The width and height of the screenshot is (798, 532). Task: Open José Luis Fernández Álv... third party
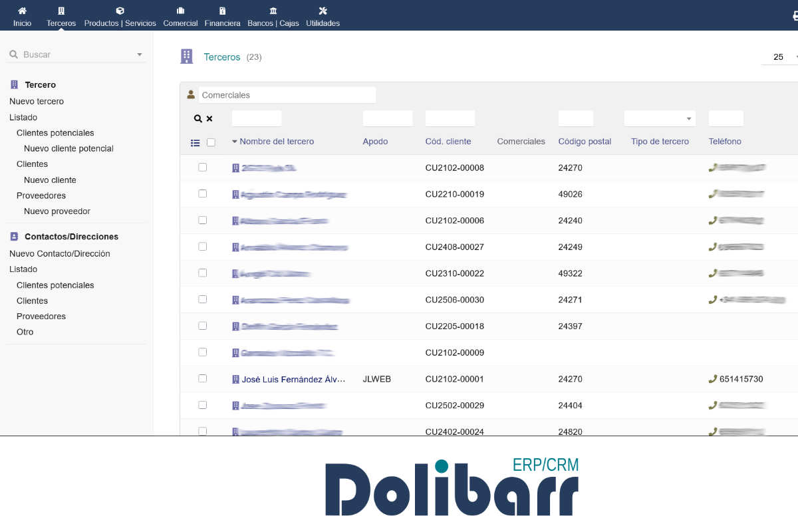point(293,379)
